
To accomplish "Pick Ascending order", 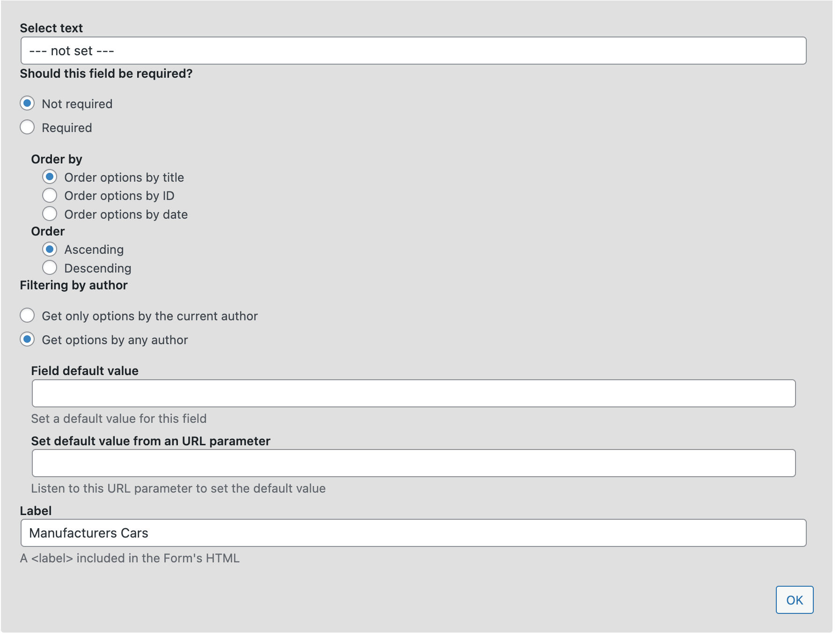I will click(50, 249).
